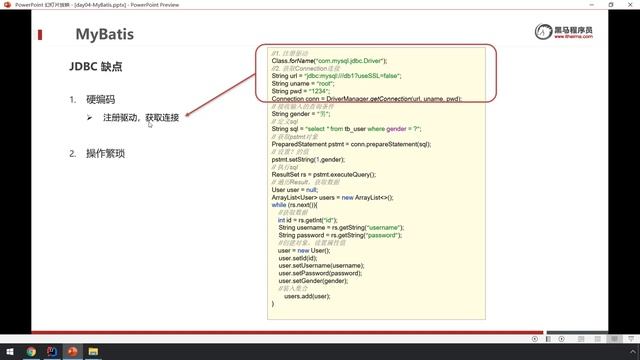Open the slide menu icon in status bar
The image size is (640, 360).
point(548,339)
